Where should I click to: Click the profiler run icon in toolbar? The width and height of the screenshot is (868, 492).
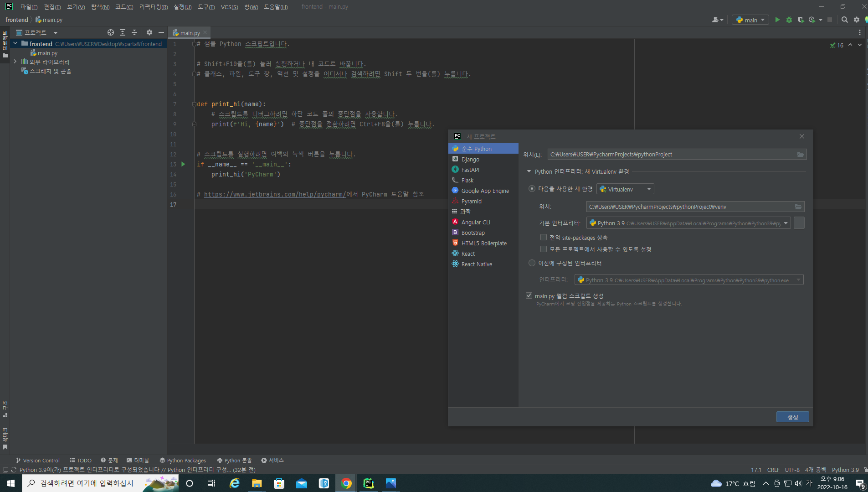(x=812, y=20)
